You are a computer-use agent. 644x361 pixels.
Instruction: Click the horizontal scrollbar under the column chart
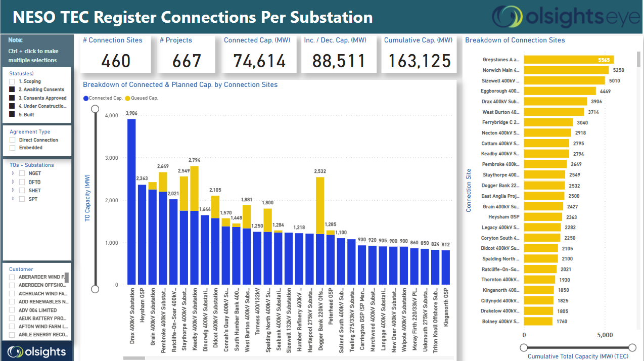tap(134, 358)
